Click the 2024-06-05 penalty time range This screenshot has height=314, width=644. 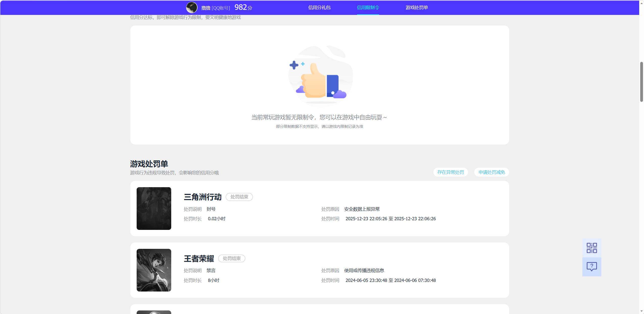pyautogui.click(x=391, y=280)
